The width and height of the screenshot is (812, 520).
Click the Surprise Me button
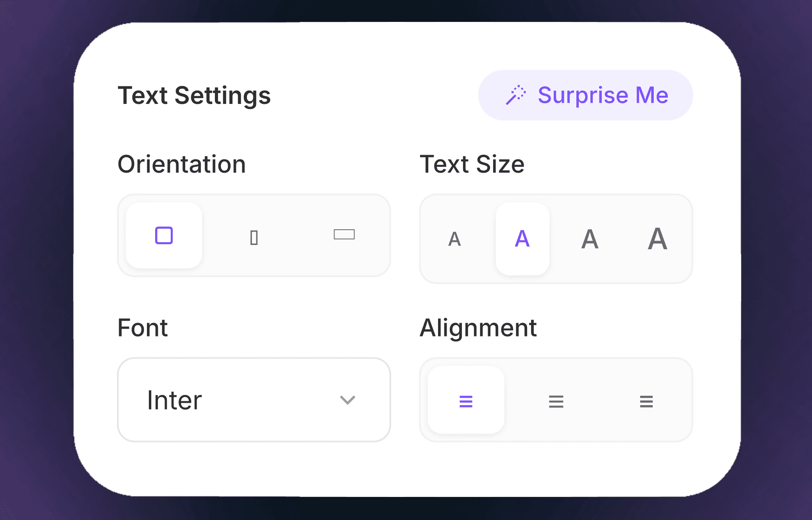585,95
